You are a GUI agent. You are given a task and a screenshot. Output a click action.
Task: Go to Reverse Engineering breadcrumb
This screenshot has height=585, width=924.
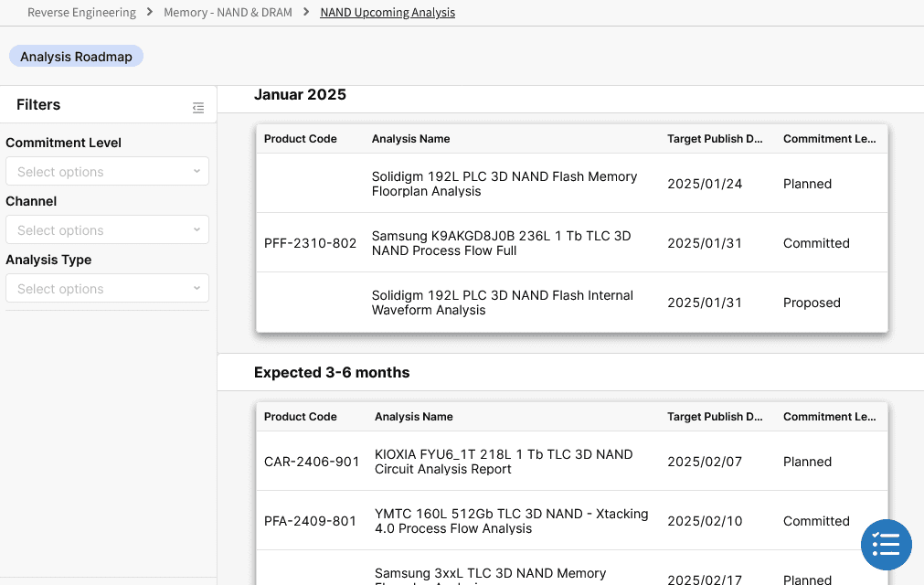coord(81,13)
